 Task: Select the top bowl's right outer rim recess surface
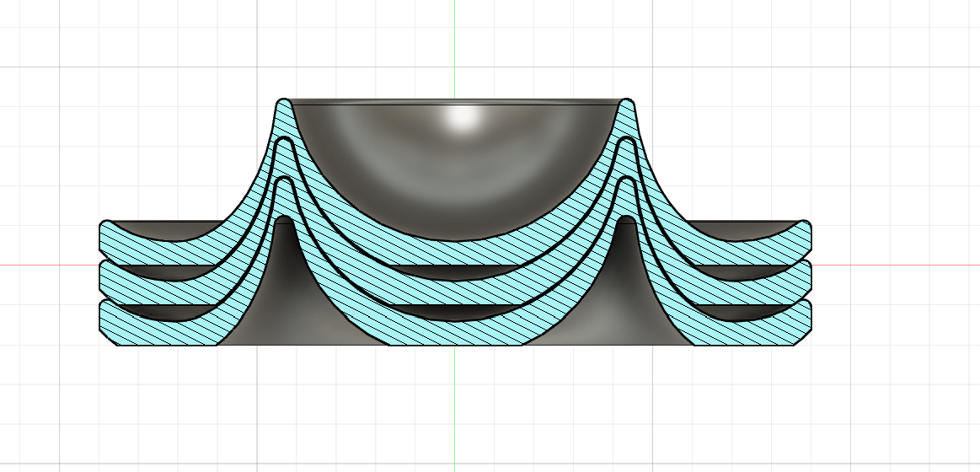point(741,229)
